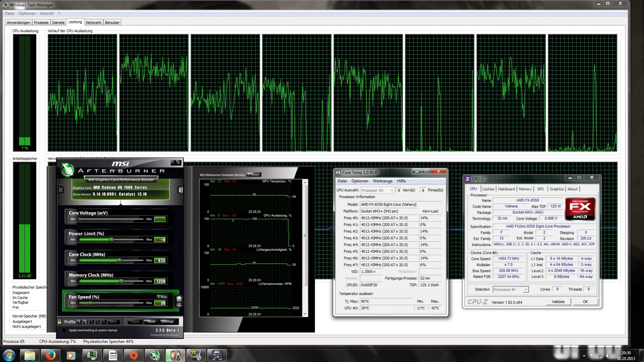Click the CPU-Z OK button
This screenshot has height=362, width=644.
click(x=585, y=302)
